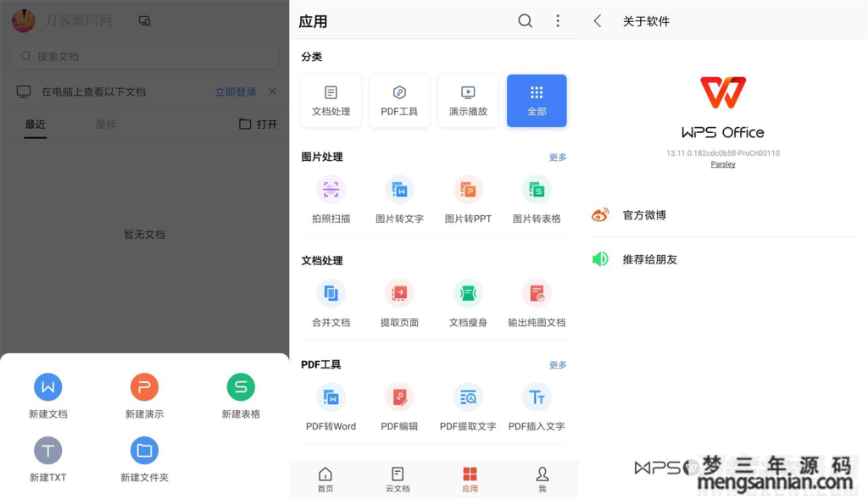Tap the 新建演示 presentation icon

pos(144,387)
